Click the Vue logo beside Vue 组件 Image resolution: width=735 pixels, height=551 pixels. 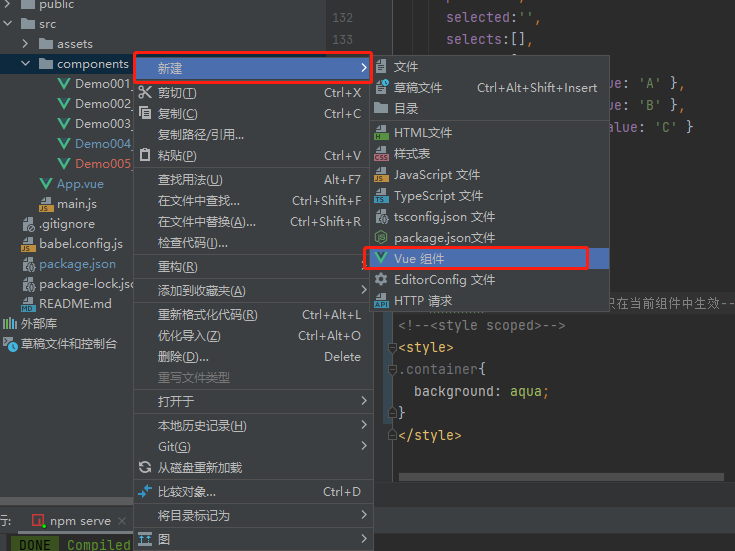click(381, 257)
